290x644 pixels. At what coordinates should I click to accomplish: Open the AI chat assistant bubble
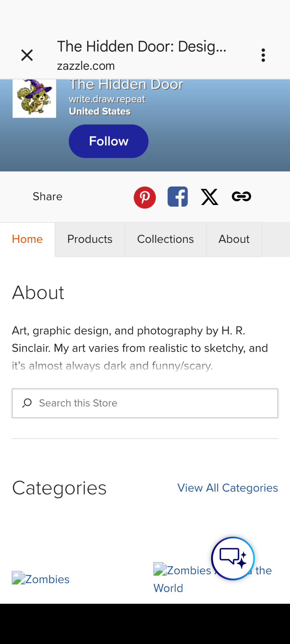coord(233,558)
